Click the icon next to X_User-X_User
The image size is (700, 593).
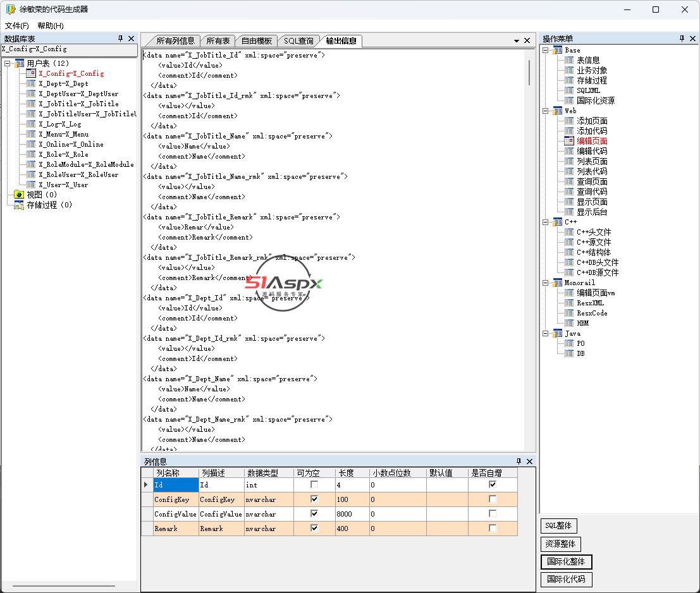pos(31,185)
